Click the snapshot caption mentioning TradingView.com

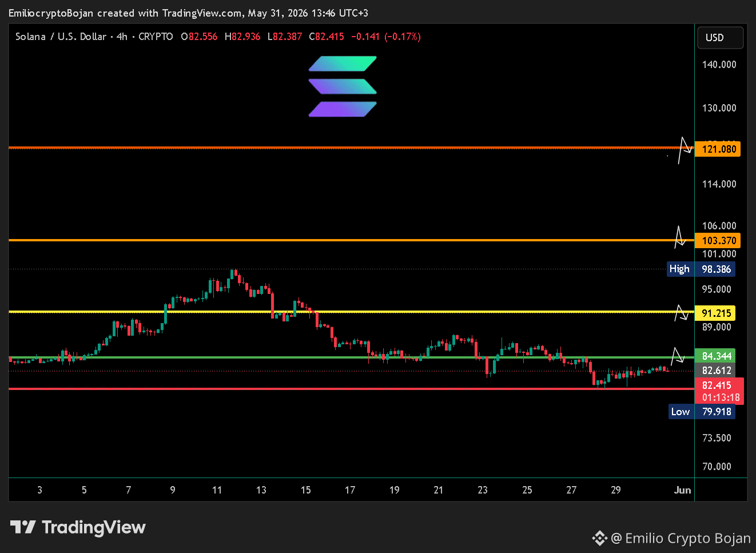[x=188, y=13]
